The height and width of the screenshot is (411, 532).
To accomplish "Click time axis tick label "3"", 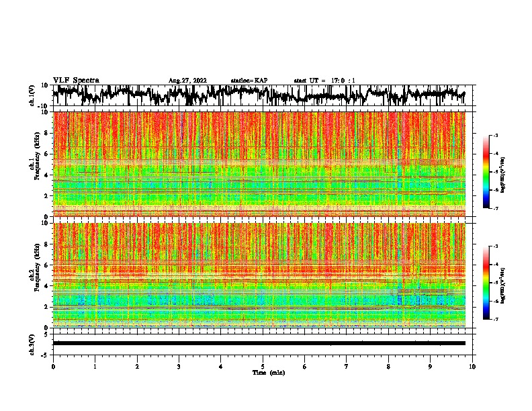I will (179, 367).
